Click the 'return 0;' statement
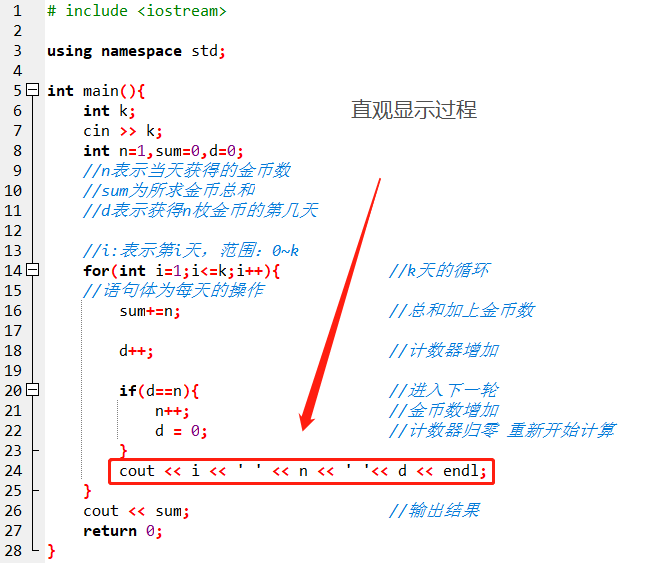 [122, 531]
